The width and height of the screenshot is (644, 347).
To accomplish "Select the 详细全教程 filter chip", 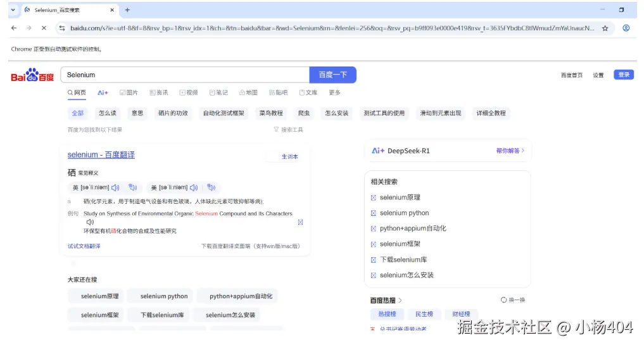I will (491, 113).
